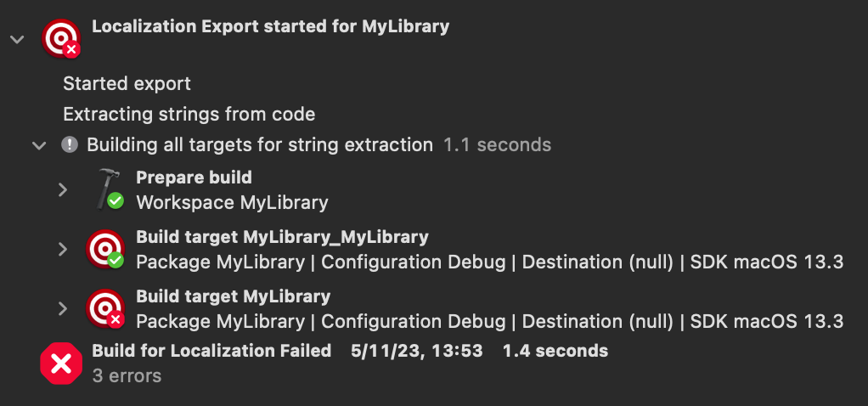This screenshot has width=868, height=406.
Task: Click the failed Build target MyLibrary icon
Action: pos(105,308)
